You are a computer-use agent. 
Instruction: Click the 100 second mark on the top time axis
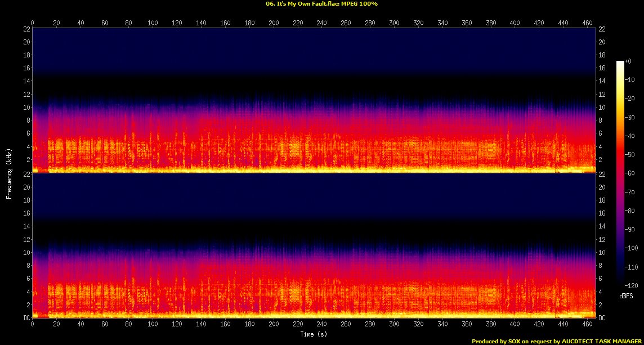[153, 23]
